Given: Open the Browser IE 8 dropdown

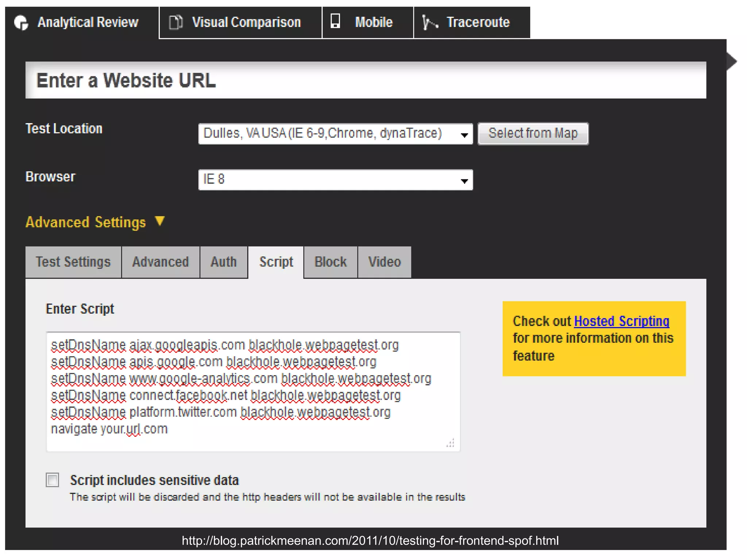Looking at the screenshot, I should 335,180.
